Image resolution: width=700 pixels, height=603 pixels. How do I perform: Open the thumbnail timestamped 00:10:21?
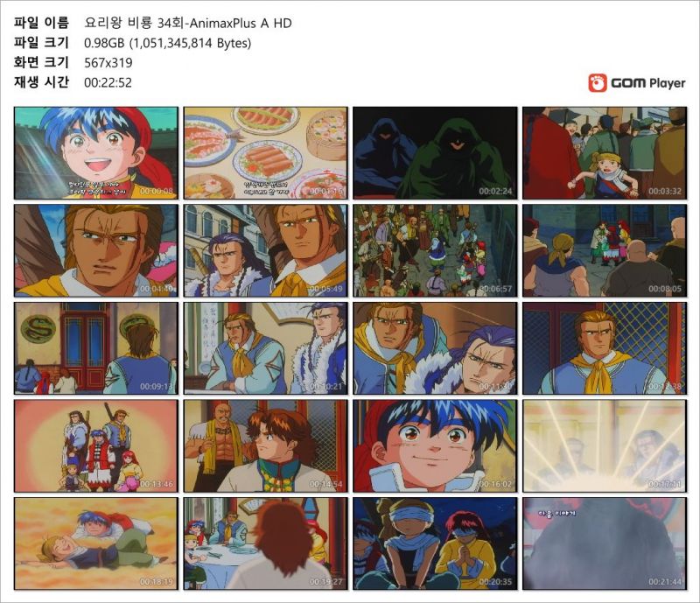click(266, 348)
